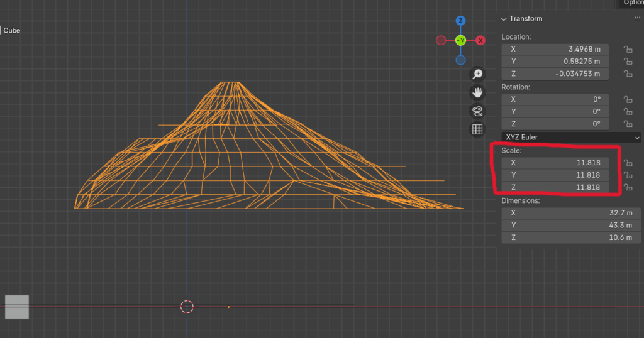The height and width of the screenshot is (338, 644).
Task: Click the blue Z axis gizmo ball
Action: click(x=460, y=21)
